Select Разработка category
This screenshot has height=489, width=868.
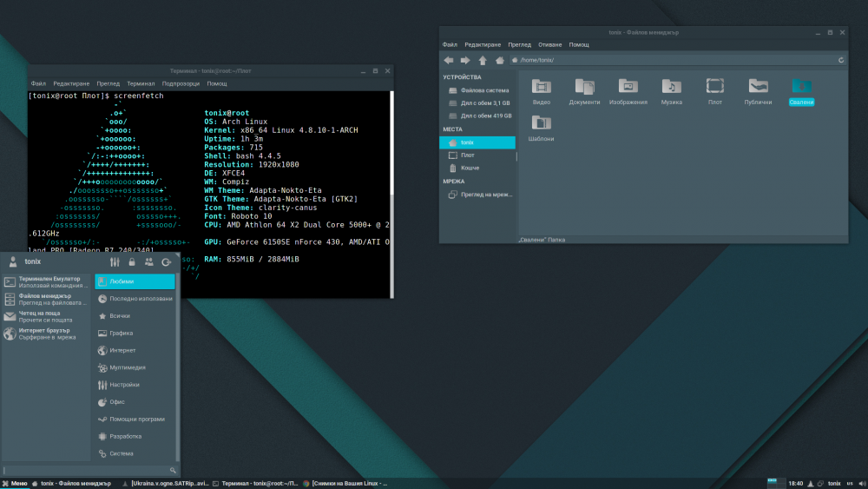pos(135,436)
